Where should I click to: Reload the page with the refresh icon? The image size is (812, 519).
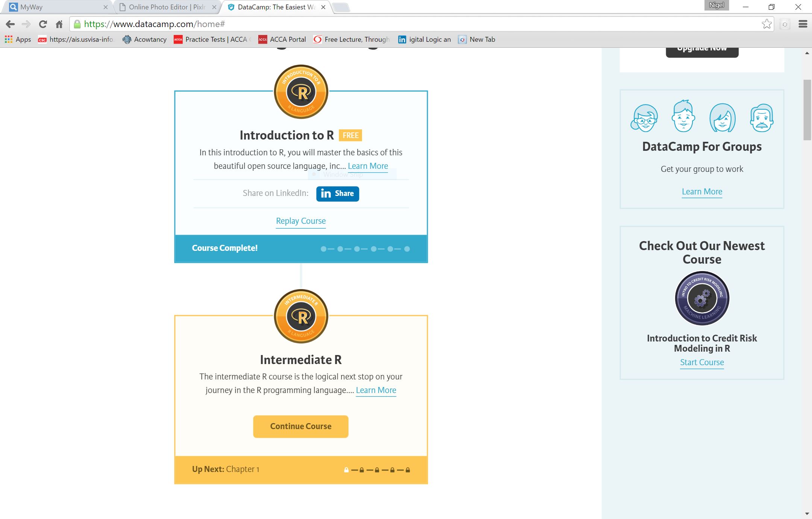(43, 24)
